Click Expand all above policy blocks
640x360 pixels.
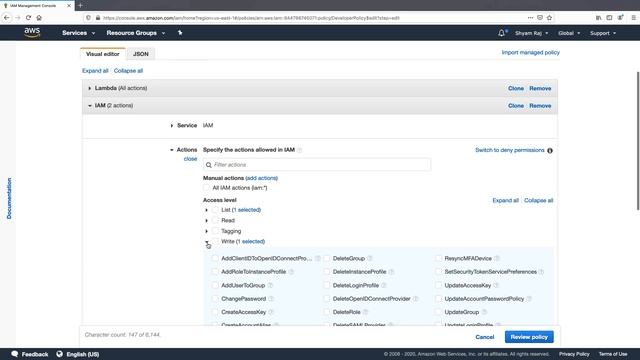click(95, 71)
